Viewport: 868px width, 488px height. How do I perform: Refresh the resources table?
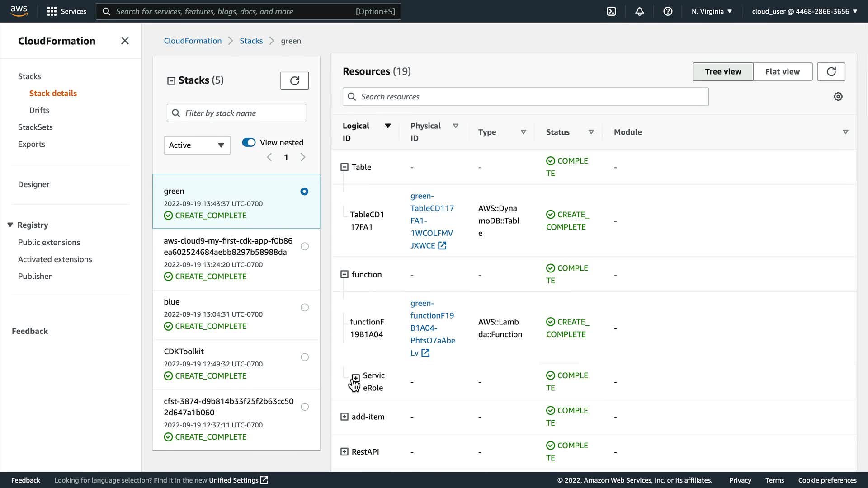831,71
